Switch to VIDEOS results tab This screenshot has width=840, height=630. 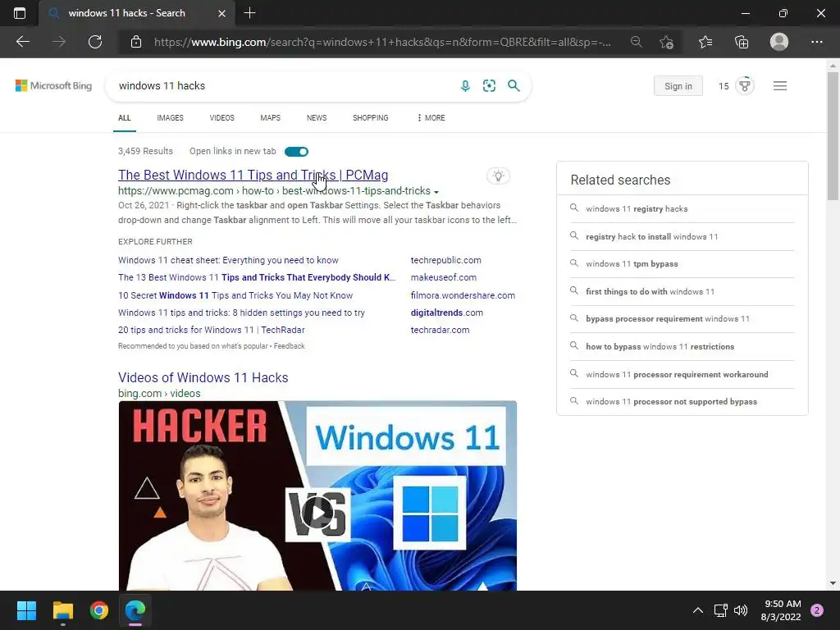[x=221, y=118]
